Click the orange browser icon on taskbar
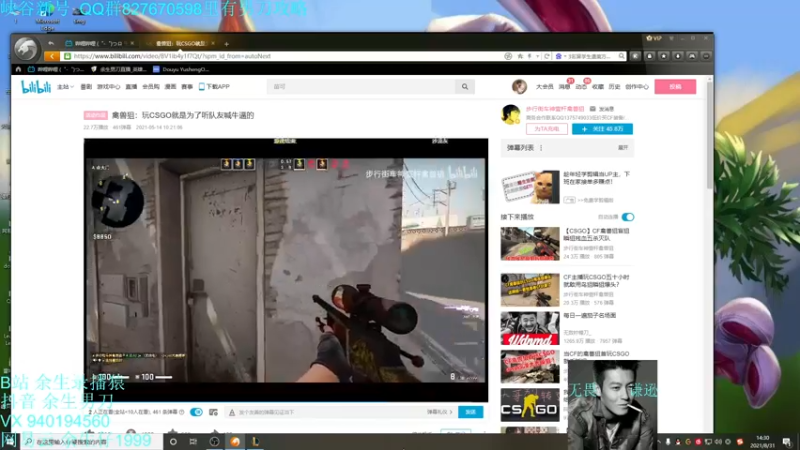This screenshot has height=450, width=800. click(235, 442)
